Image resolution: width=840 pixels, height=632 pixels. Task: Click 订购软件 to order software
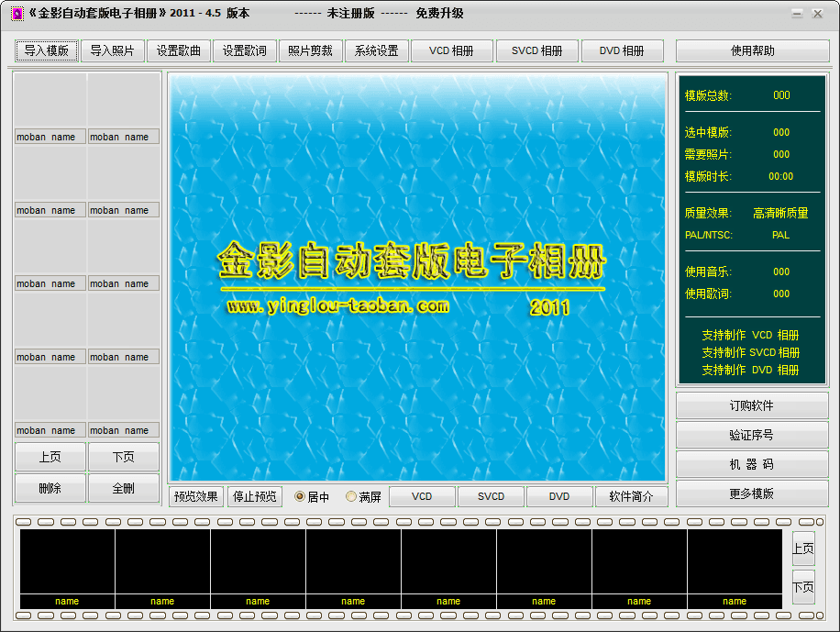click(752, 405)
